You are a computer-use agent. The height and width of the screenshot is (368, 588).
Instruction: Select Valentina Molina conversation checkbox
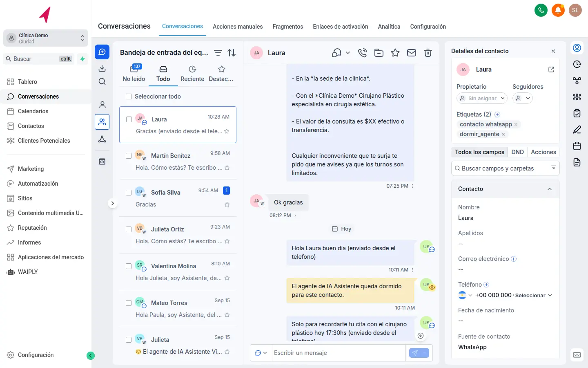click(x=129, y=266)
